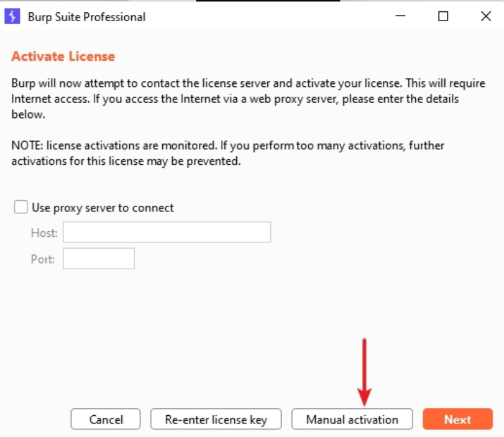Click the "Host:" field label
The image size is (504, 437).
tap(44, 233)
